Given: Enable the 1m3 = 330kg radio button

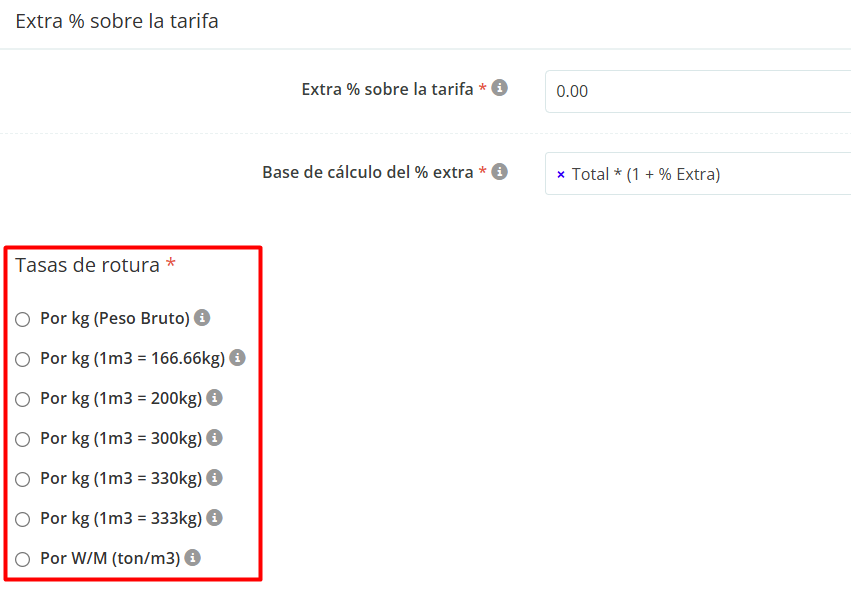Looking at the screenshot, I should (x=23, y=480).
